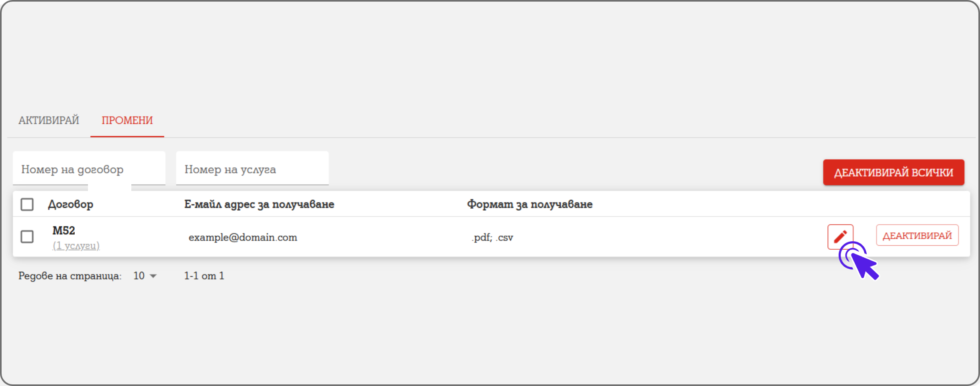The image size is (980, 386).
Task: Click the example@domain.com email cell
Action: coord(243,237)
